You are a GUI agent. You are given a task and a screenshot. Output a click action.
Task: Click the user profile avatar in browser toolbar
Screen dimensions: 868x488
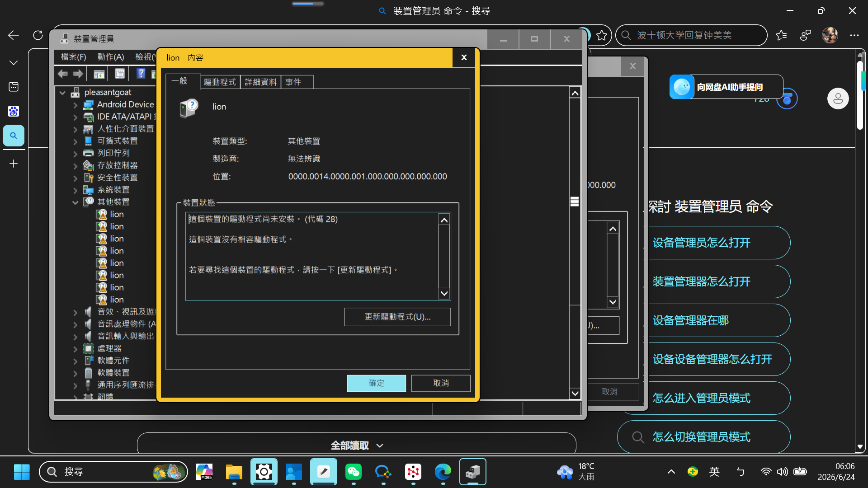830,35
